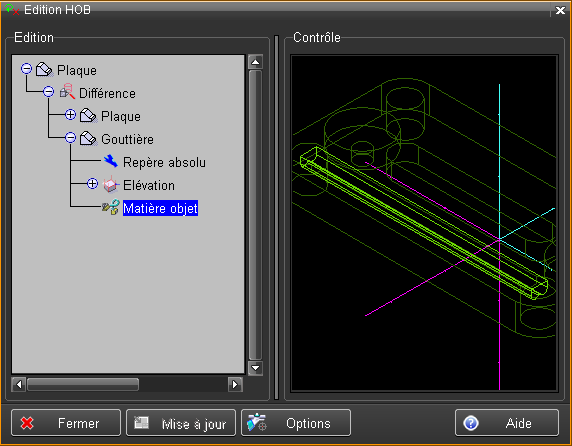Collapse the Différence node
The width and height of the screenshot is (572, 446).
coord(49,92)
